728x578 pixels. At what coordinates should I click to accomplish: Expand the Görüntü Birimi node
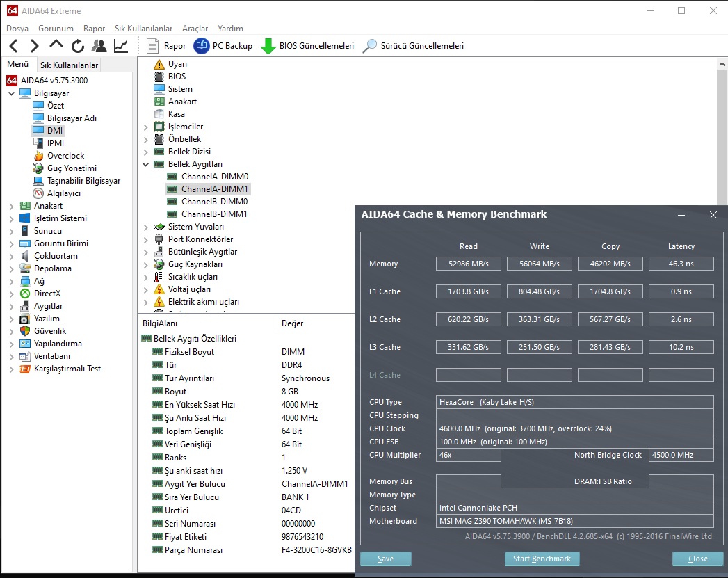point(12,243)
